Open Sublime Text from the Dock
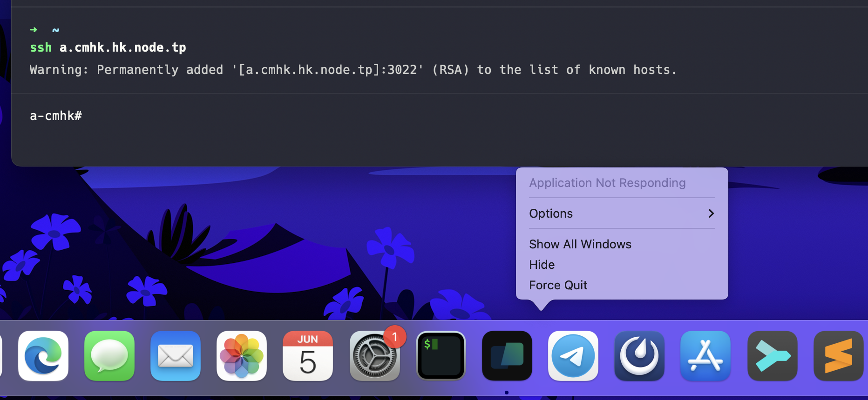The image size is (868, 400). point(839,356)
